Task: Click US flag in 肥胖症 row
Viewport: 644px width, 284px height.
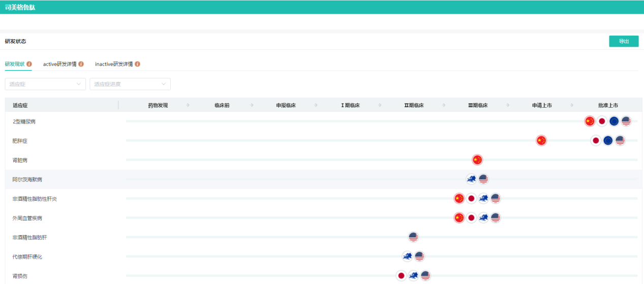Action: point(620,140)
